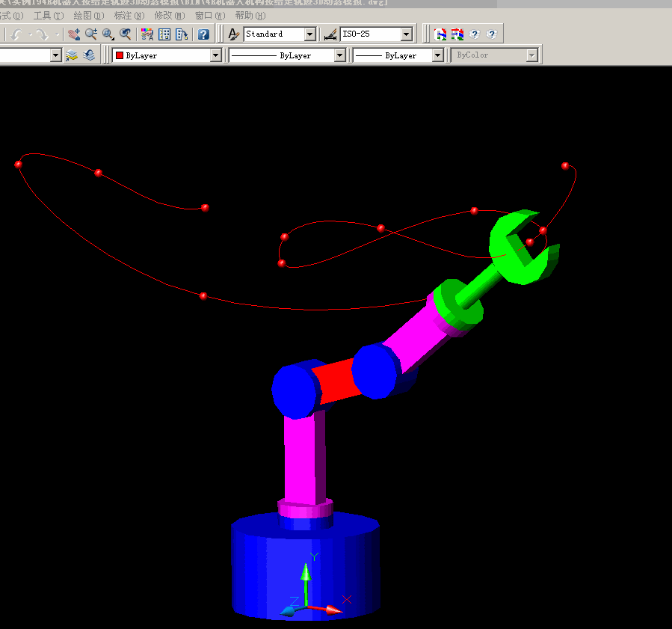Click the Dimension Style manager icon
Image resolution: width=672 pixels, height=629 pixels.
coord(330,34)
